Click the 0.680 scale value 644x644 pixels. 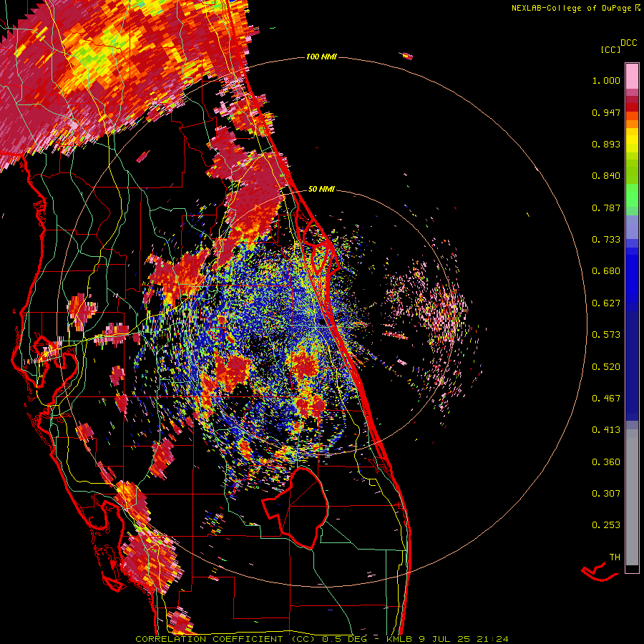[606, 271]
